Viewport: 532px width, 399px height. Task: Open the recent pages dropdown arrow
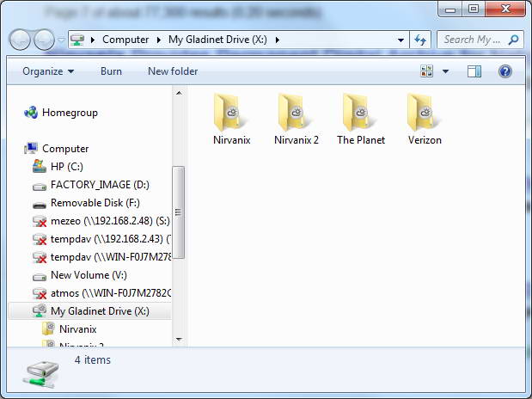61,40
